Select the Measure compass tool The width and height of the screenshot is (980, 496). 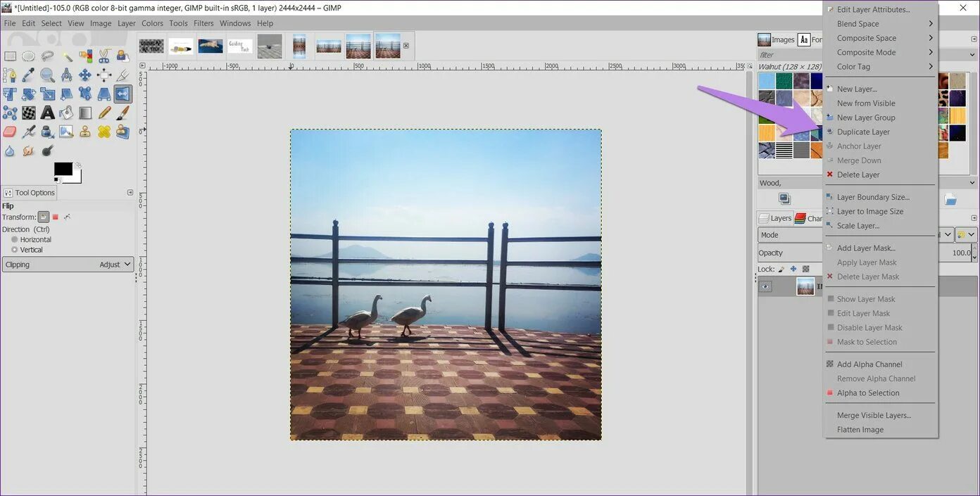[x=66, y=75]
